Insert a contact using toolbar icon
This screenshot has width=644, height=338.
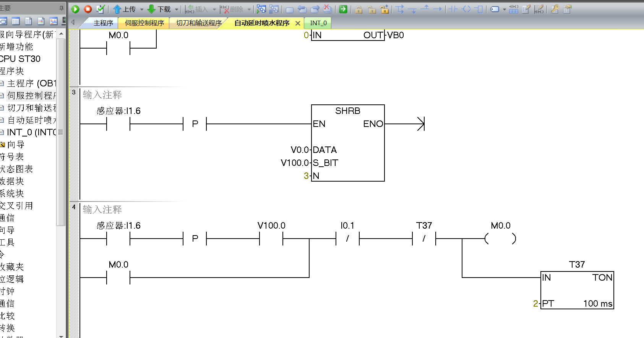[453, 9]
